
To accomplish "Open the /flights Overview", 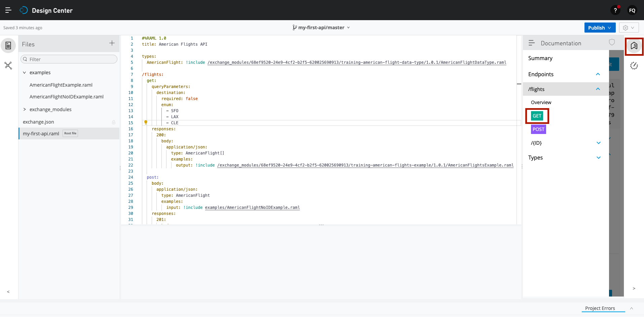I will 541,102.
